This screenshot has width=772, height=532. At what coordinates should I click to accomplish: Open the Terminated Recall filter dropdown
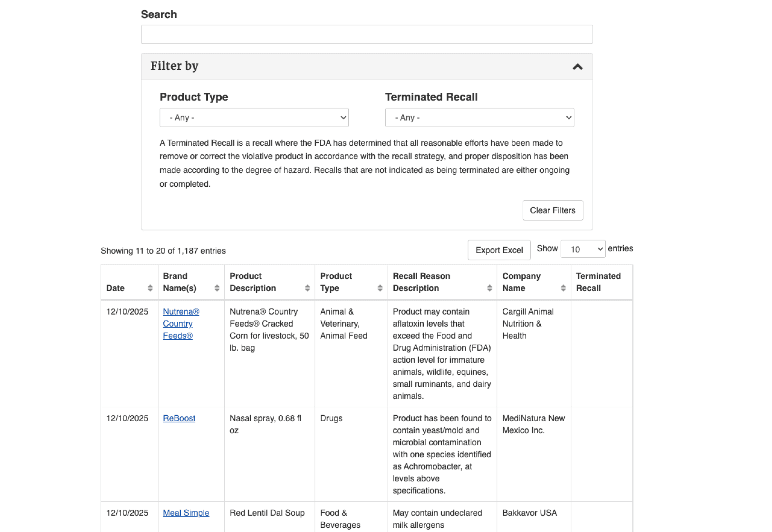pos(479,117)
